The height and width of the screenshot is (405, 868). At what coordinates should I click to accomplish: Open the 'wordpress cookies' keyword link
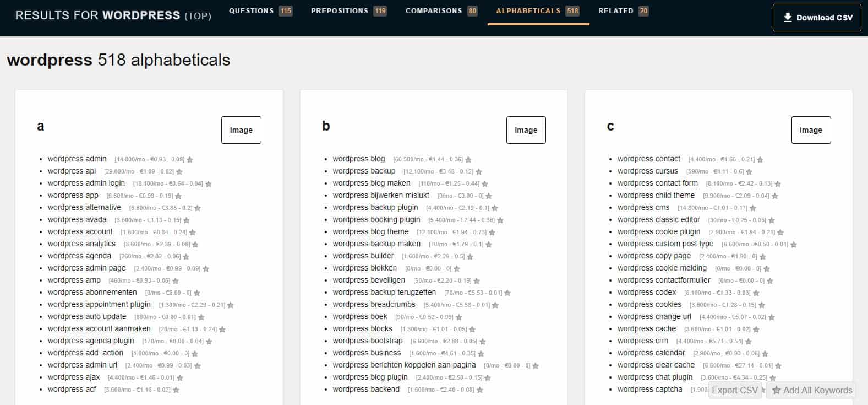tap(649, 304)
